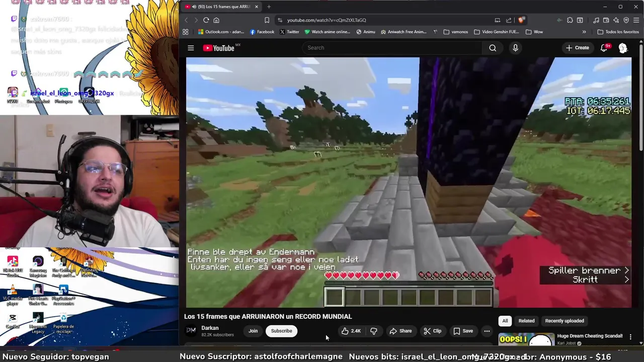Screen dimensions: 644x362
Task: Start voice search with microphone icon
Action: click(515, 48)
